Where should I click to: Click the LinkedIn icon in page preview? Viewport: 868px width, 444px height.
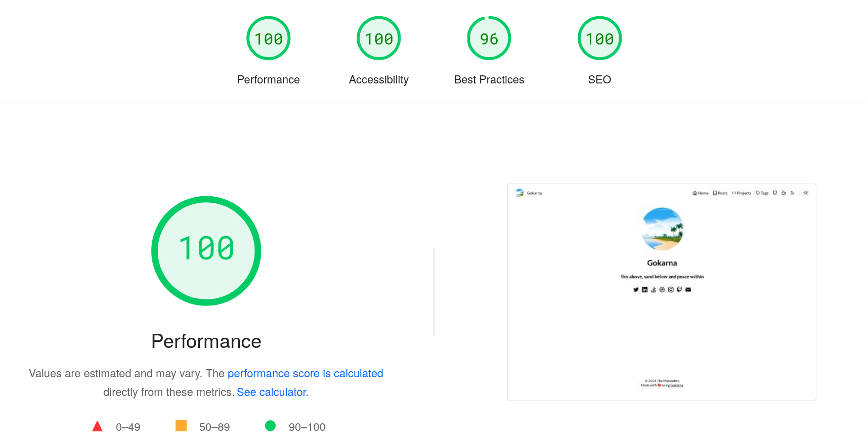[644, 290]
